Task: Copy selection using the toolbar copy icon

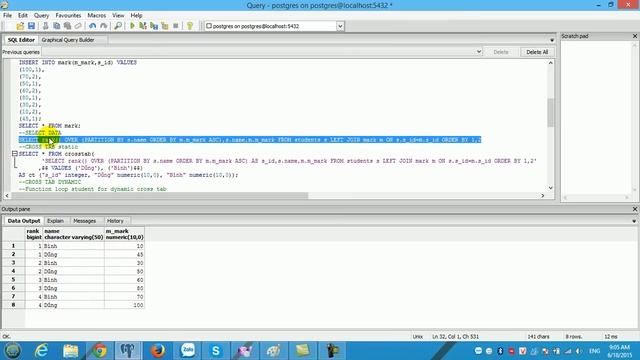Action: coord(56,26)
